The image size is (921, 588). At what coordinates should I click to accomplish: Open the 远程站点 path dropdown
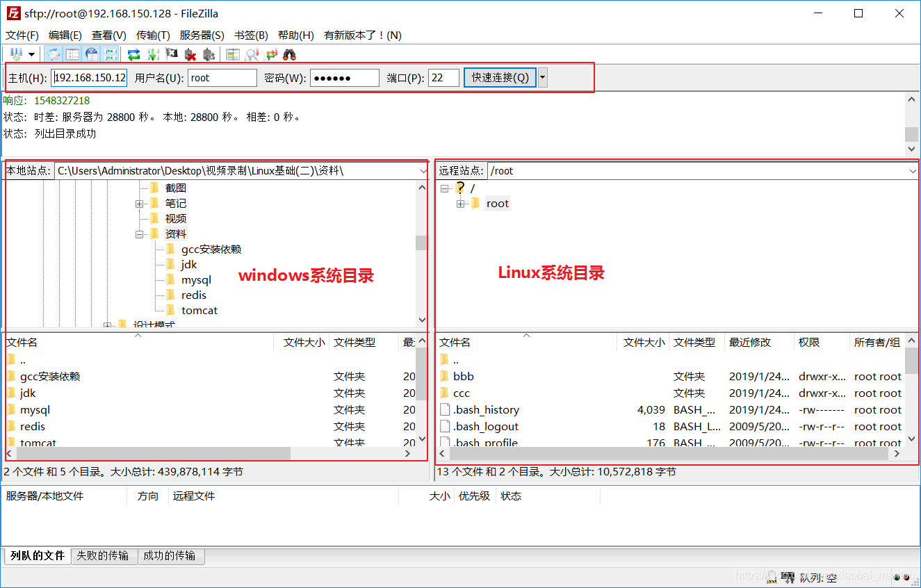[x=913, y=170]
